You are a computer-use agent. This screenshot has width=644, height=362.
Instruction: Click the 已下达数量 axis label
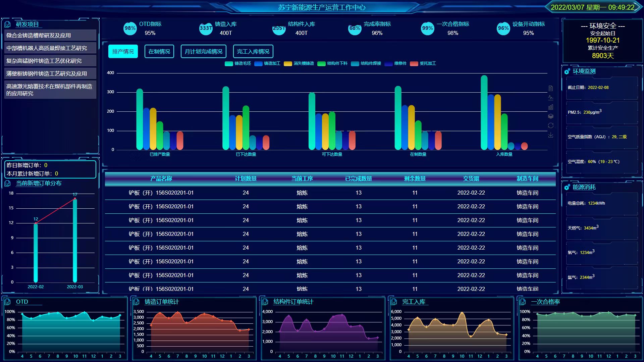point(246,154)
